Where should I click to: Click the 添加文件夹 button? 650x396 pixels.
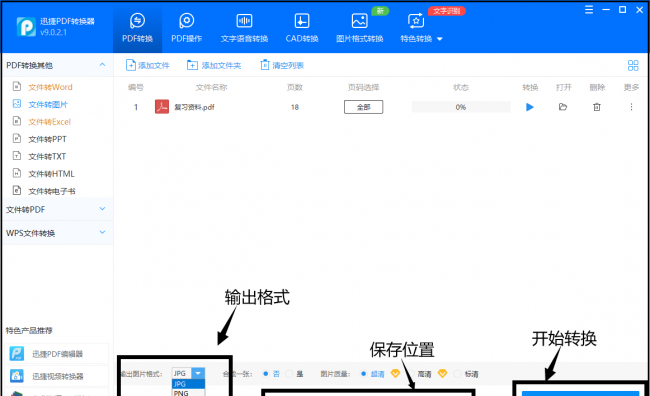point(214,65)
